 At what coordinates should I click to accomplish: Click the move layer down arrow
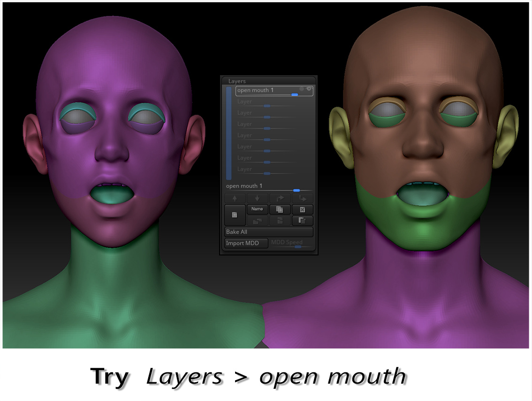click(x=257, y=198)
